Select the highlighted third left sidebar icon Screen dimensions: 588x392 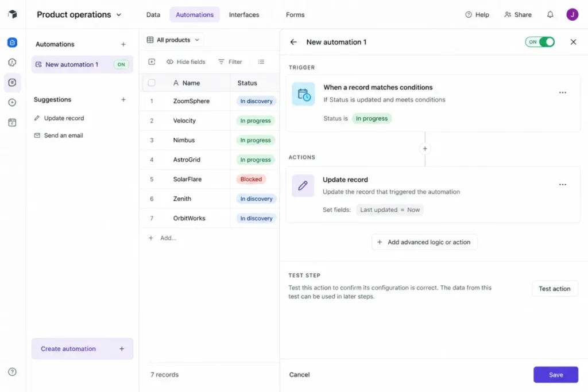pyautogui.click(x=13, y=83)
